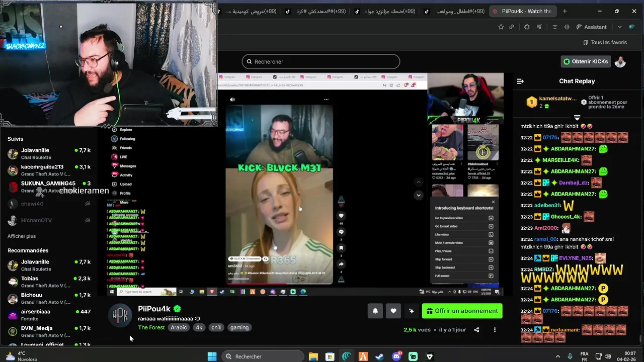Toggle the notification bell for PiiPou4k
The height and width of the screenshot is (362, 644).
click(375, 311)
